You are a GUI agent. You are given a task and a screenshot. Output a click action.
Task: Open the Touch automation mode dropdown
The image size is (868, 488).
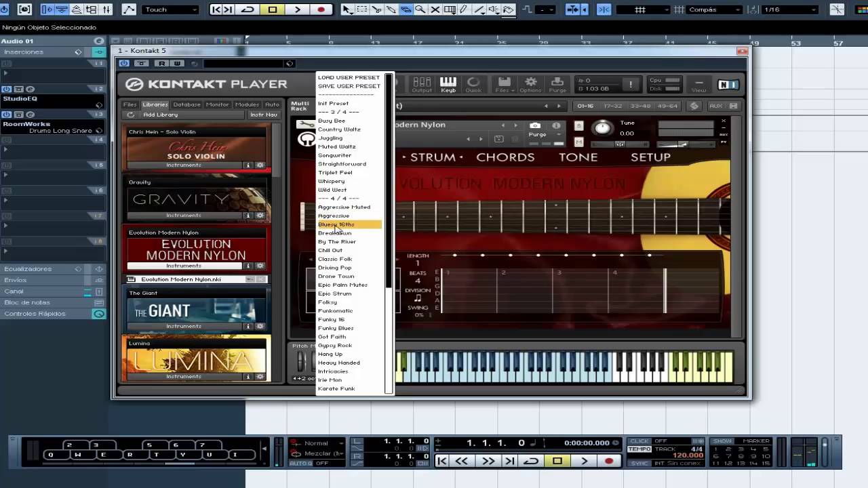(171, 9)
